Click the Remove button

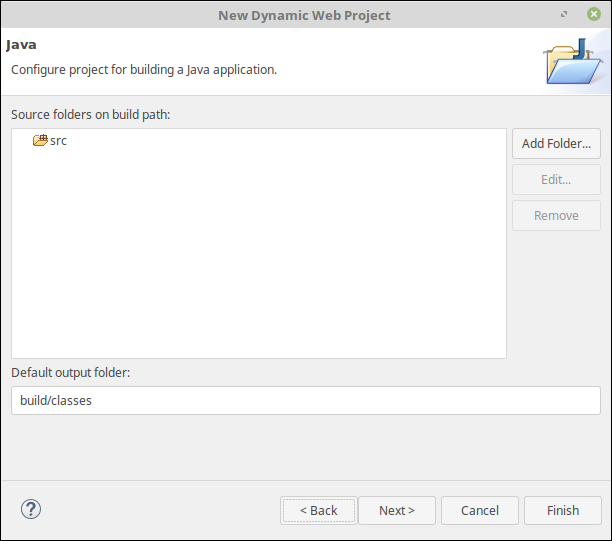point(556,215)
